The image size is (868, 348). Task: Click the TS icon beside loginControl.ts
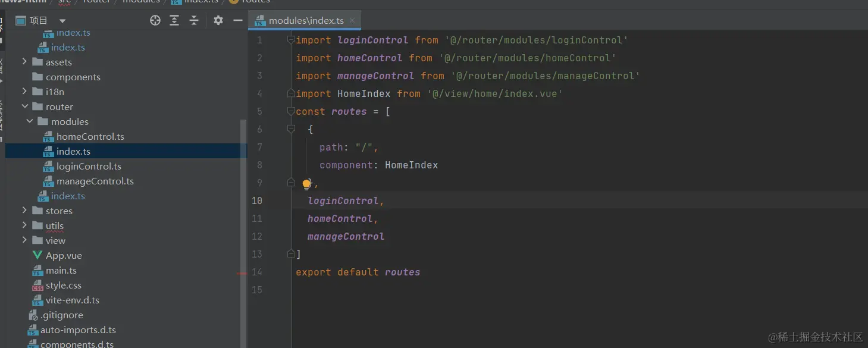coord(48,167)
